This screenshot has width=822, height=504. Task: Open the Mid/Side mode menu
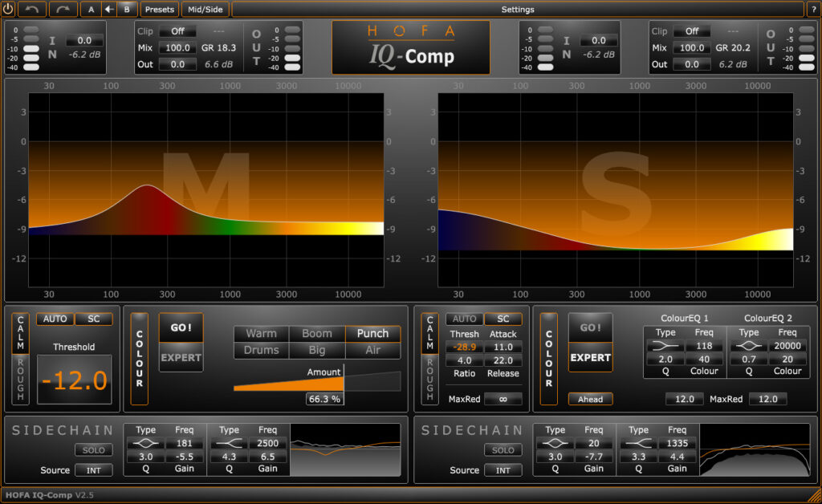205,9
